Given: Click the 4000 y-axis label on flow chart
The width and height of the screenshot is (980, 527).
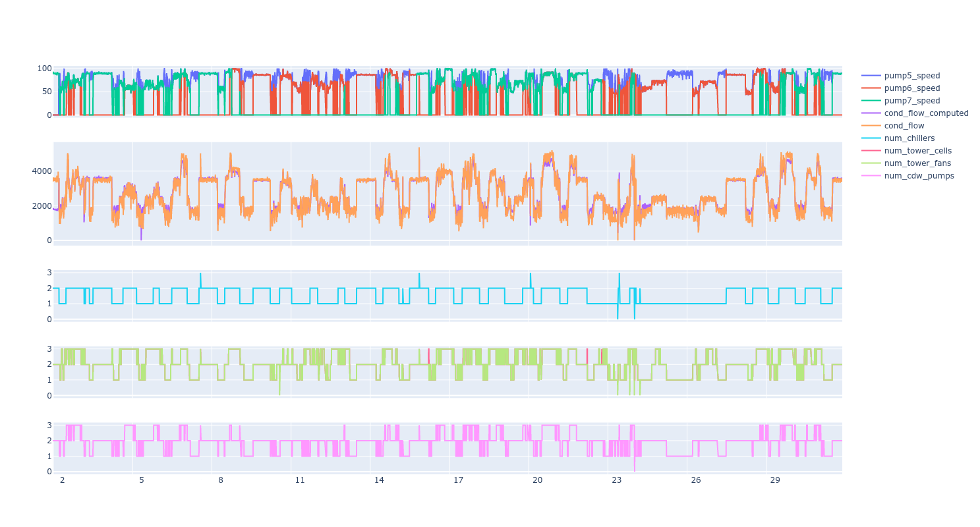Looking at the screenshot, I should click(41, 171).
